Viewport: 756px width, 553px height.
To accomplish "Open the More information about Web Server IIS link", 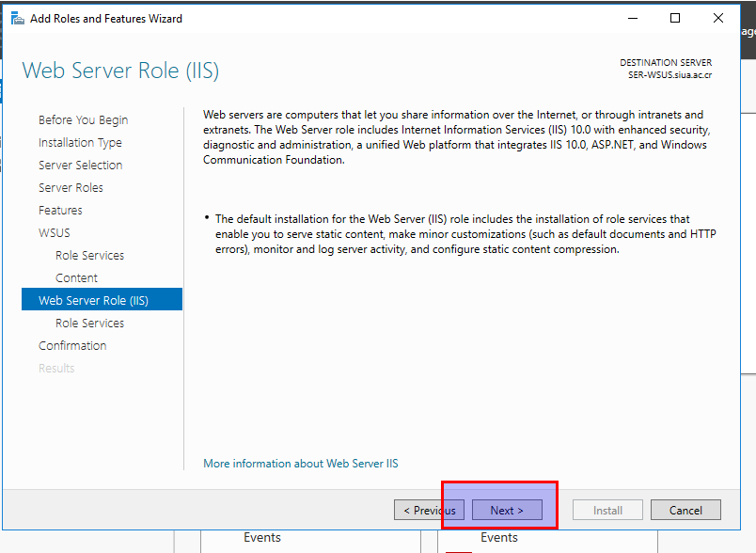I will [301, 464].
